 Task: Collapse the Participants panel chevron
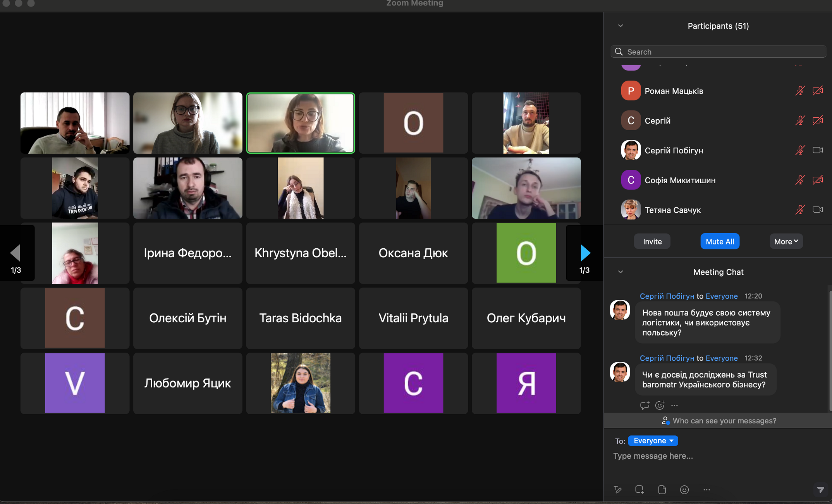621,26
